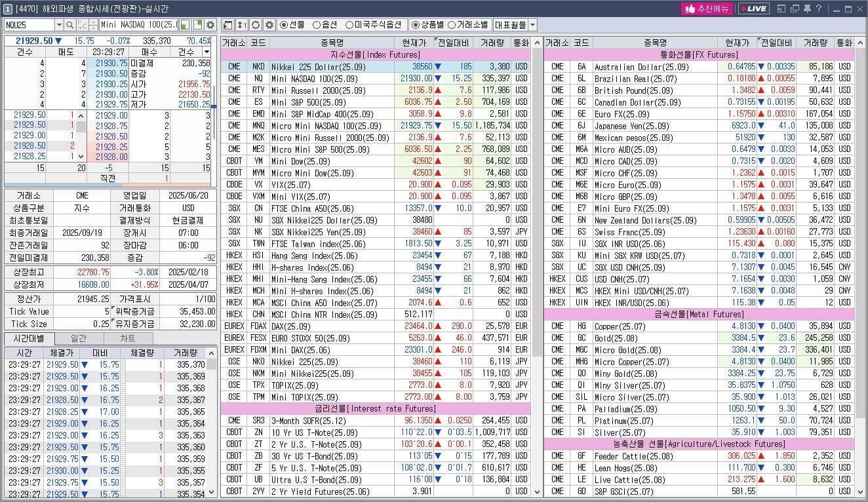Select the 거래소별 radio button
Image resolution: width=868 pixels, height=502 pixels.
tap(452, 25)
